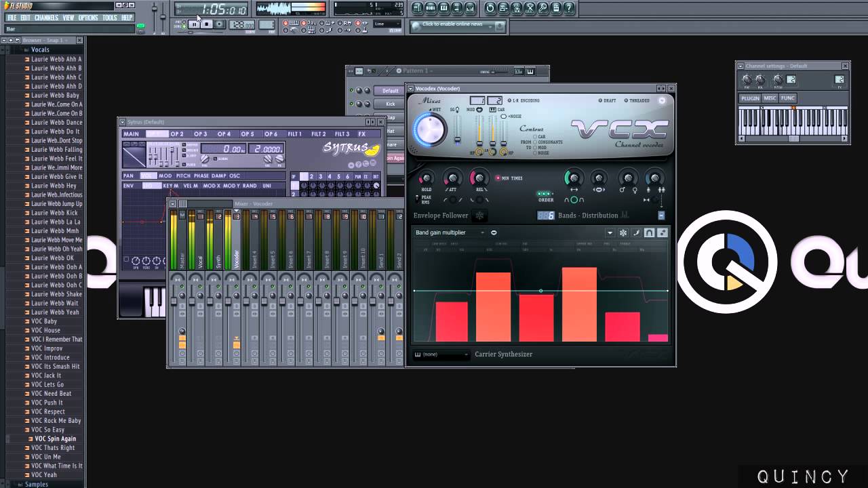The height and width of the screenshot is (488, 868).
Task: Click the Sytrus about question icon
Action: point(359,165)
